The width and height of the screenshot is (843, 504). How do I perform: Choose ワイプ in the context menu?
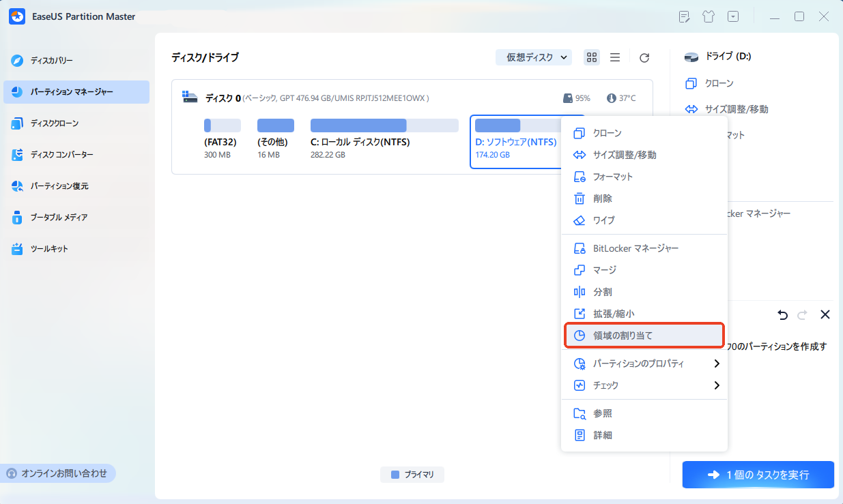click(644, 220)
